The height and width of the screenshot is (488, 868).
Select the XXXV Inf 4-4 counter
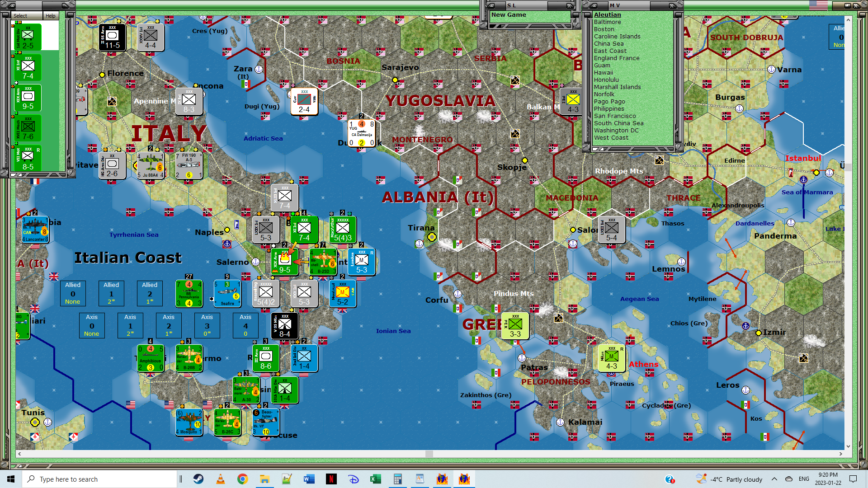click(x=151, y=38)
